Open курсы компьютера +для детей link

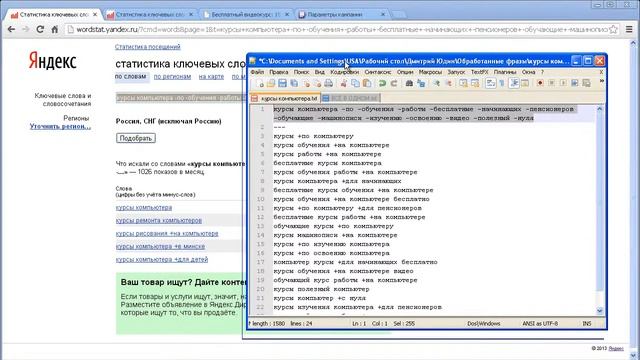click(x=162, y=260)
